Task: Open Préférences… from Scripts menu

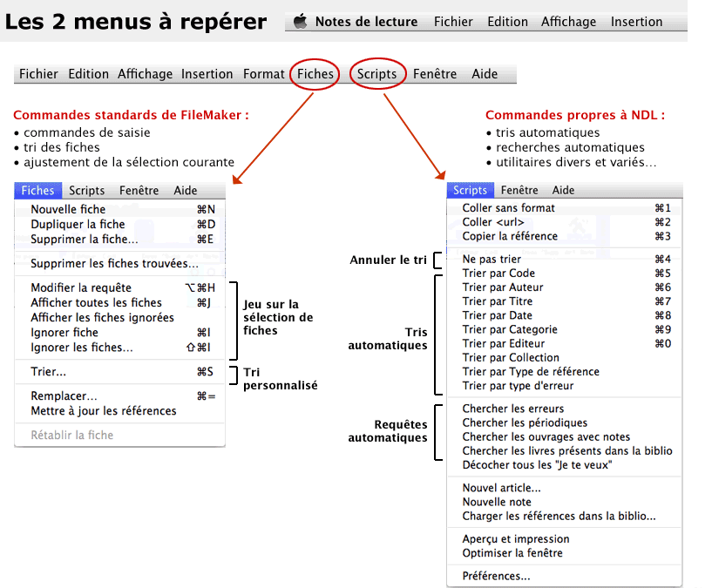Action: click(565, 576)
